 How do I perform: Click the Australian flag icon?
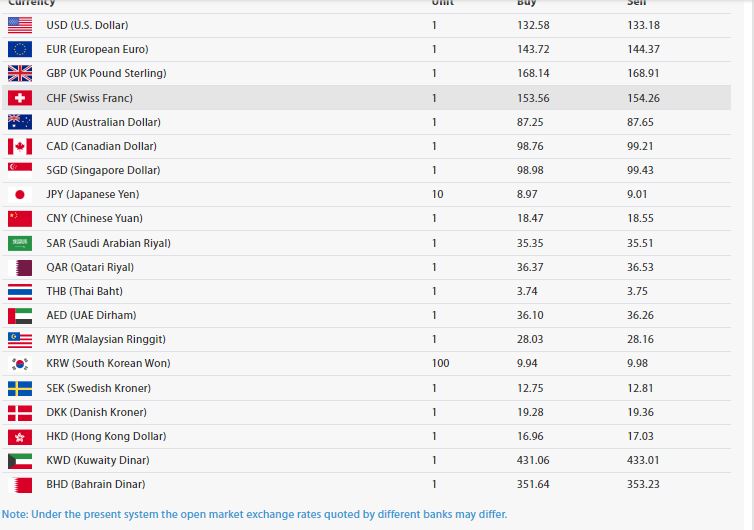pos(20,122)
